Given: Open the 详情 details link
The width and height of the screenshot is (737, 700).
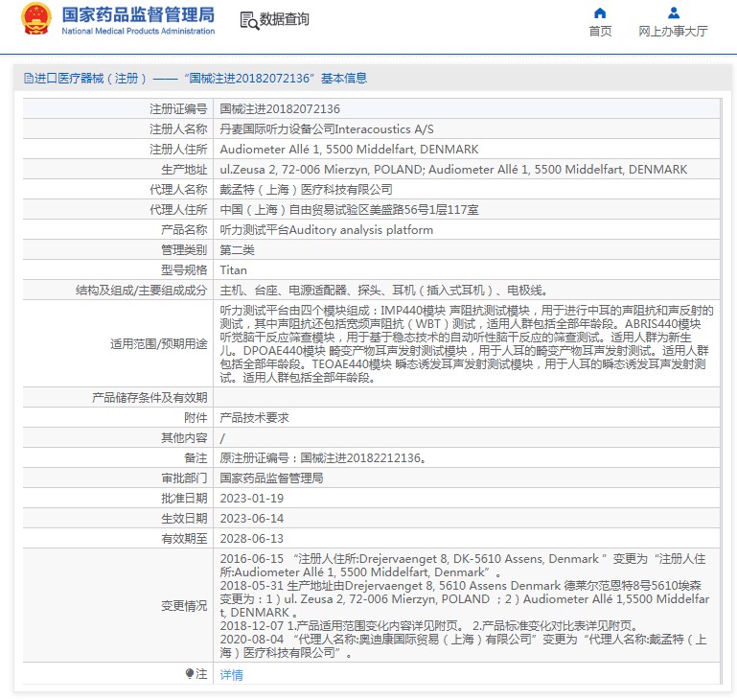Looking at the screenshot, I should [231, 675].
